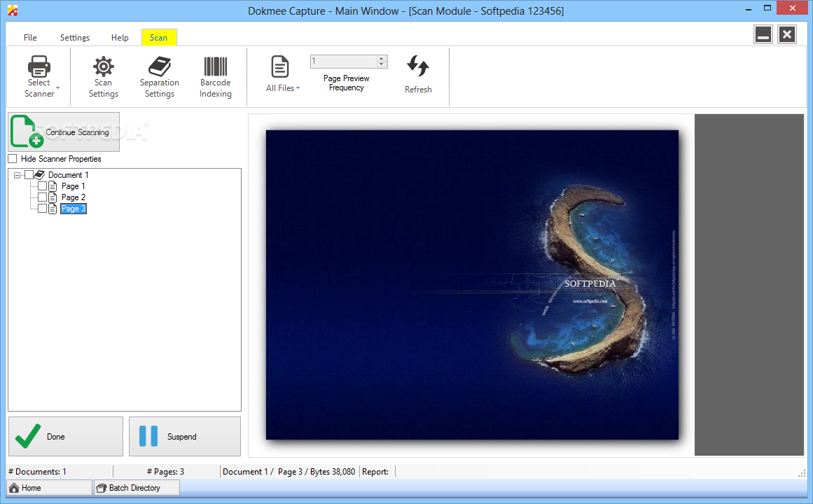Click the Home house icon
The image size is (813, 504).
click(14, 487)
